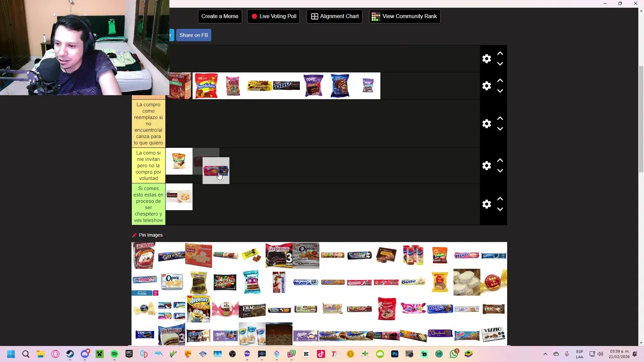Image resolution: width=644 pixels, height=362 pixels.
Task: Pick the Oreo pack from the image pool
Action: pos(494,255)
